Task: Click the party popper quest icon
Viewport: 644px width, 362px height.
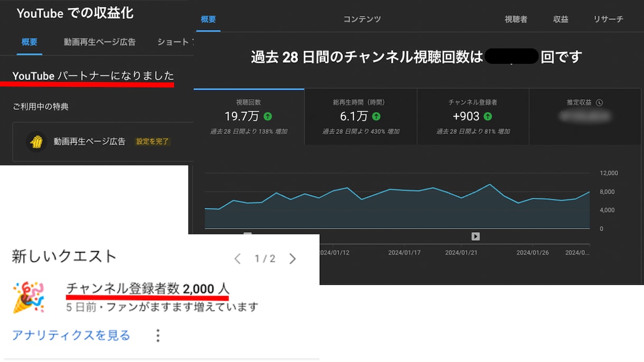Action: [29, 297]
